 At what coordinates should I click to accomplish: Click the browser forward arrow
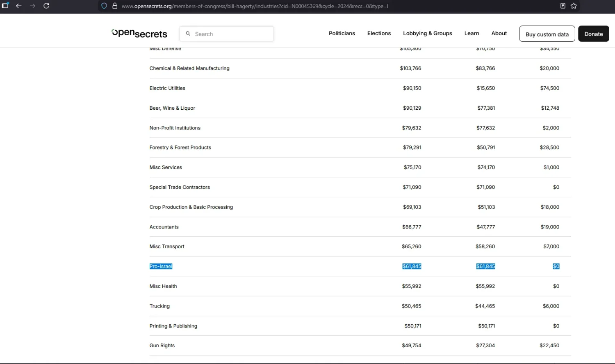point(33,6)
